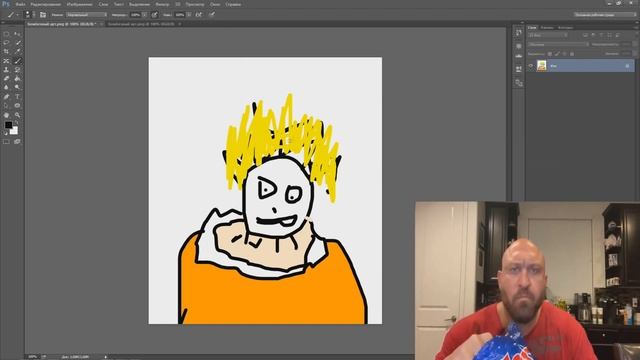Toggle lock position in Layers panel

pos(564,54)
